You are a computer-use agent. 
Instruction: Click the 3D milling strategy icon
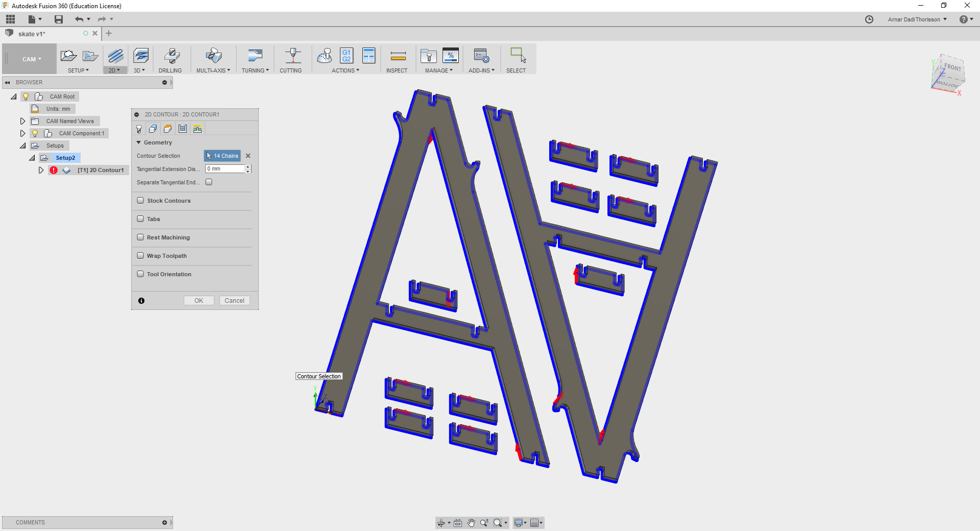(x=140, y=56)
